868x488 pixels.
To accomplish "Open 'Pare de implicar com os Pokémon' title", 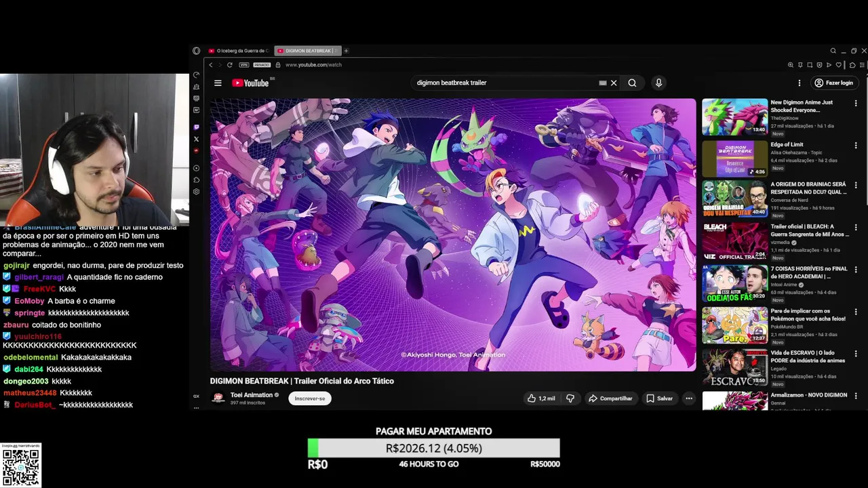I will pyautogui.click(x=808, y=314).
